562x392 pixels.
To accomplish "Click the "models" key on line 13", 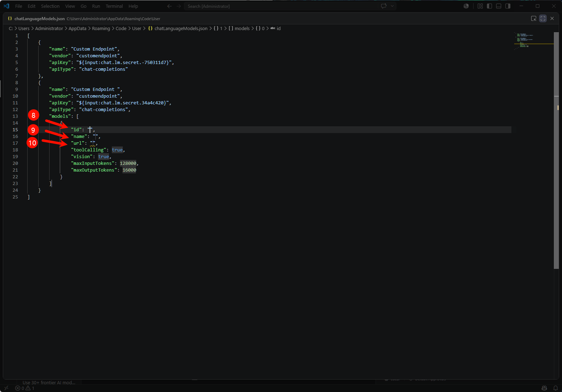I will click(x=60, y=116).
